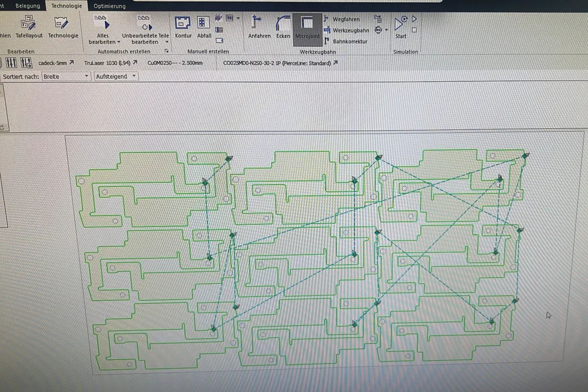Click the Cu0M0250 2.500mm material entry
Screen dimensions: 588x392
click(175, 63)
